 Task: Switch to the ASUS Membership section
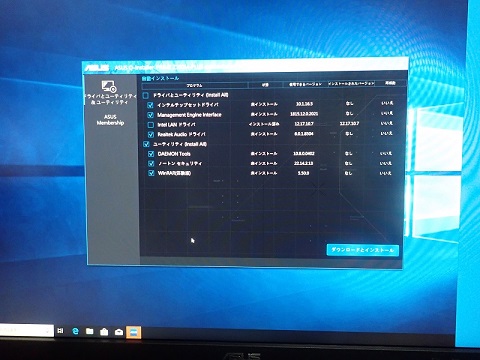(110, 120)
